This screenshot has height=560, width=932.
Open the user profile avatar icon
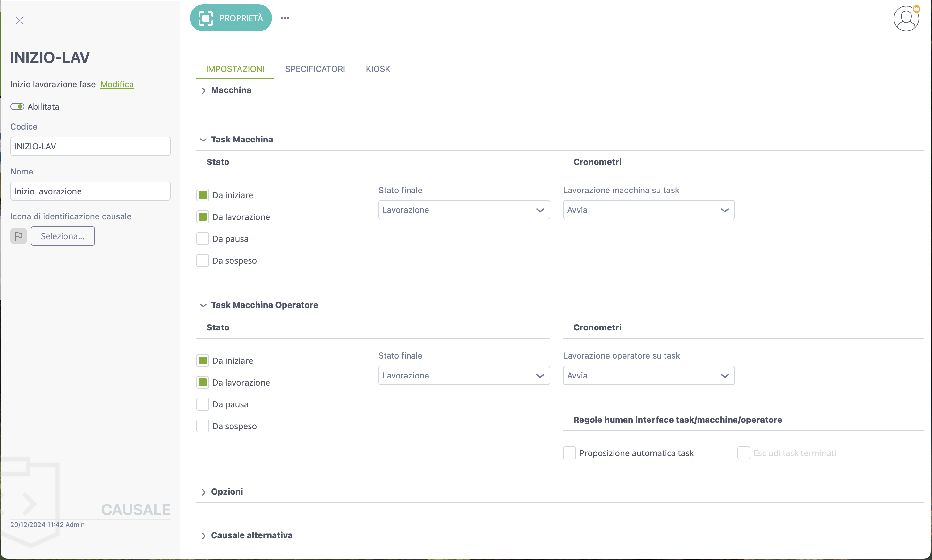(x=906, y=19)
